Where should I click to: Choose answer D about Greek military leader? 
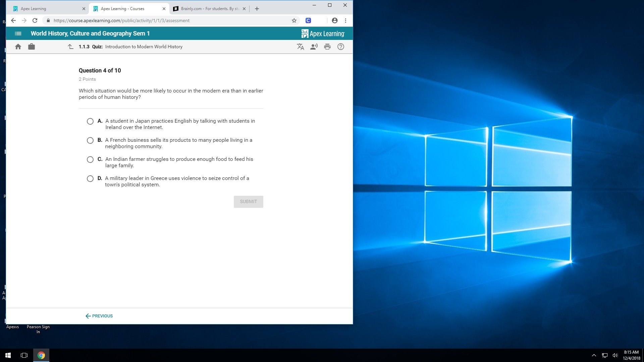point(90,179)
